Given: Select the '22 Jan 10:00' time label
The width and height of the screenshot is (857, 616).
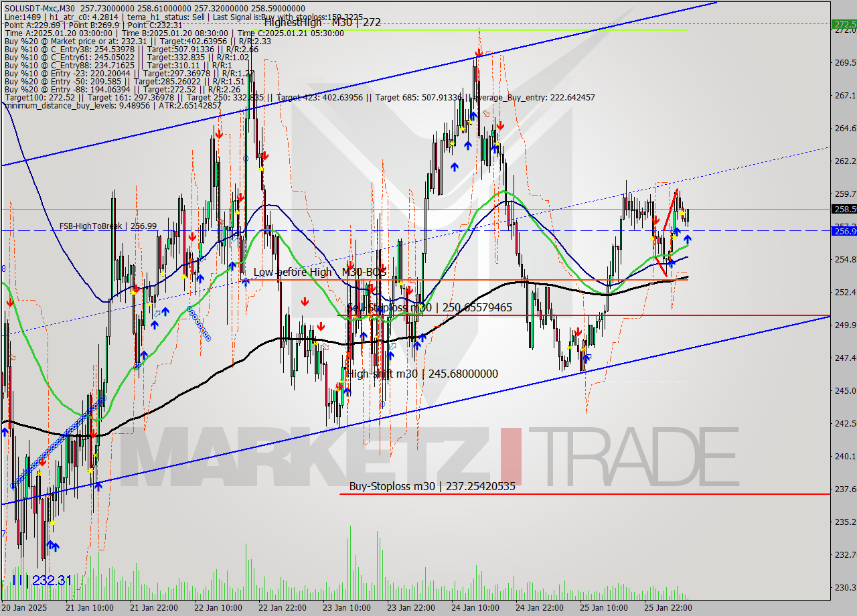Looking at the screenshot, I should pyautogui.click(x=218, y=608).
